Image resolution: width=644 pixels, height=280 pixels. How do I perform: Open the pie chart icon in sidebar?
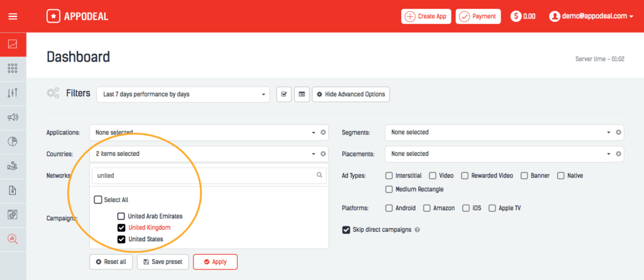pos(13,141)
